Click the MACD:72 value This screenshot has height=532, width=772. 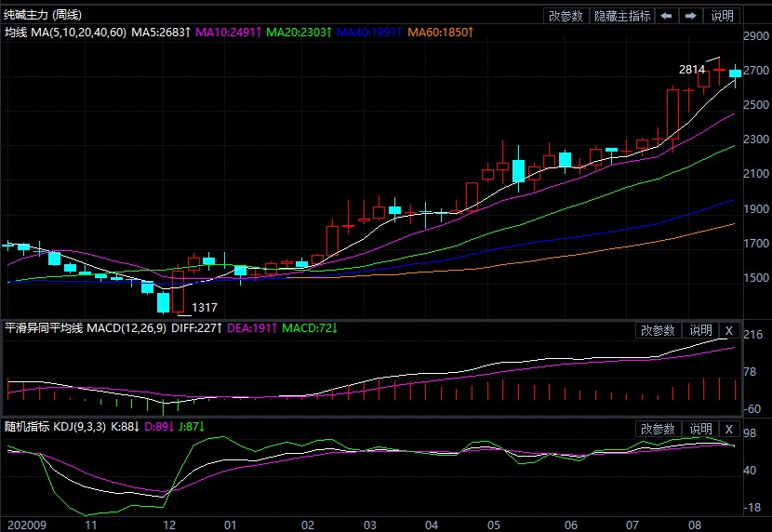tap(310, 327)
